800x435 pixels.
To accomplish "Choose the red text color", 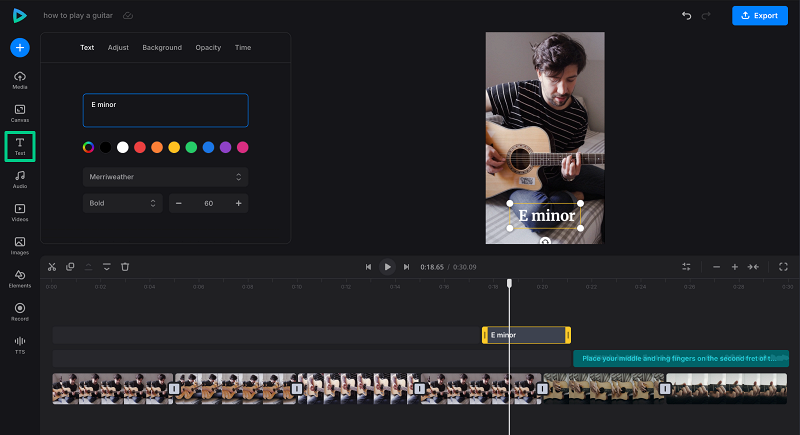I will click(140, 147).
